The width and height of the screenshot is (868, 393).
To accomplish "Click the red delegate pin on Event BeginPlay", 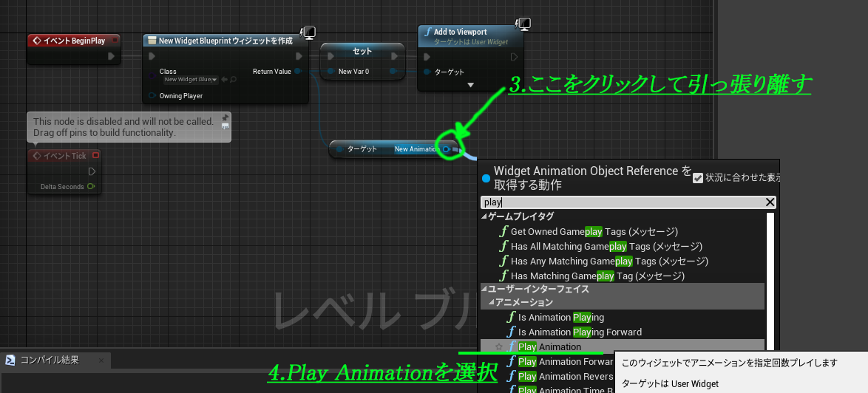I will click(x=115, y=40).
